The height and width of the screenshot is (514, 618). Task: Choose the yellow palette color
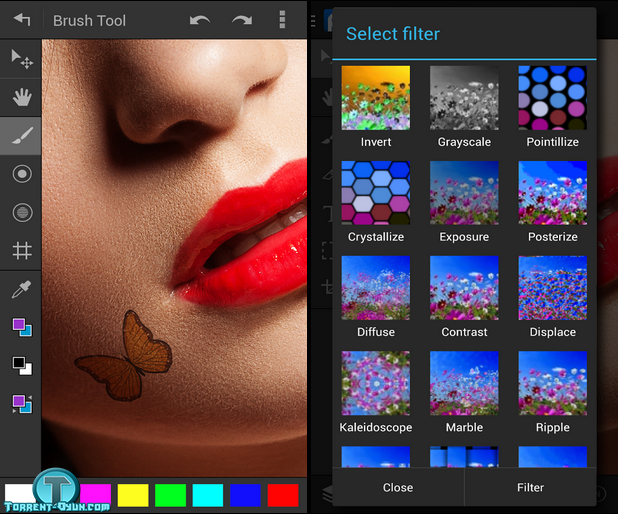pos(133,495)
